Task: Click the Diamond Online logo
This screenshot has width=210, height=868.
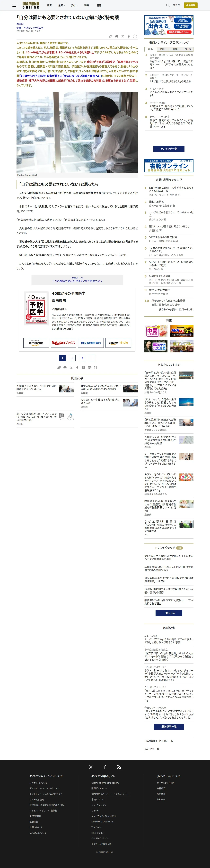Action: click(x=31, y=5)
